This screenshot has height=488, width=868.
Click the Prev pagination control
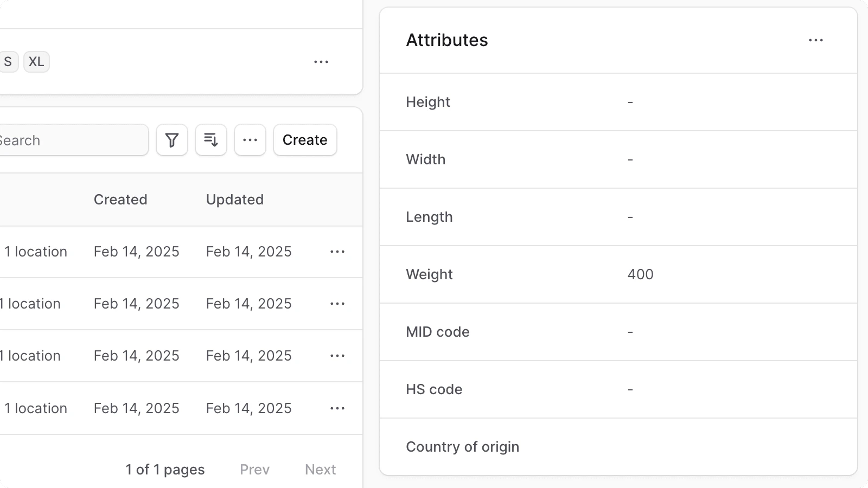(254, 469)
